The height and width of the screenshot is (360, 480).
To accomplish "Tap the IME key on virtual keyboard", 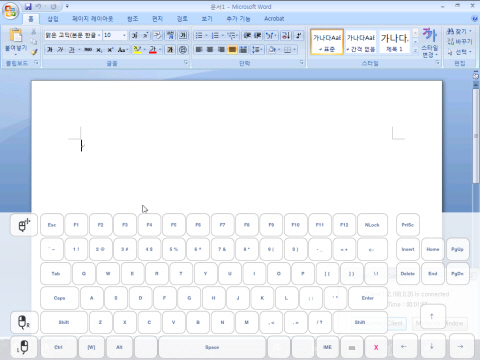I will pos(327,347).
